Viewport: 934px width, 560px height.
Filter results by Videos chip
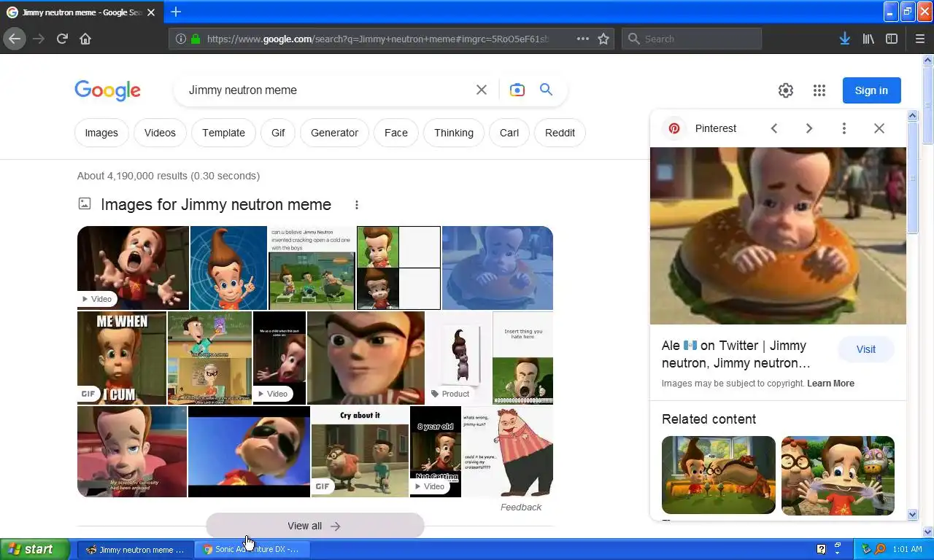(x=160, y=133)
